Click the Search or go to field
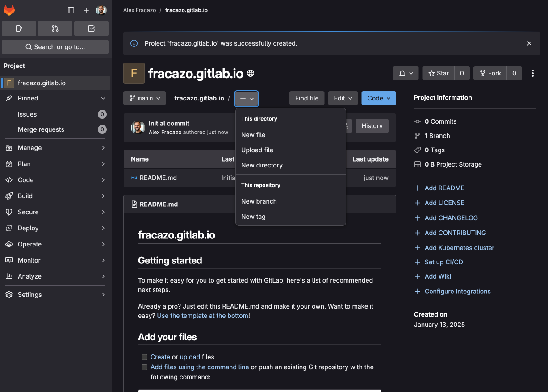548x392 pixels. [x=55, y=47]
